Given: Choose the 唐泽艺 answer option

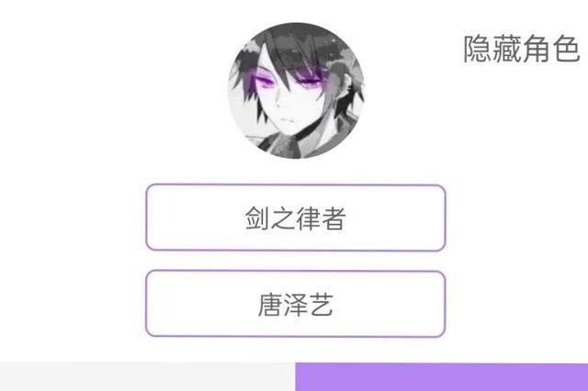Looking at the screenshot, I should (296, 304).
